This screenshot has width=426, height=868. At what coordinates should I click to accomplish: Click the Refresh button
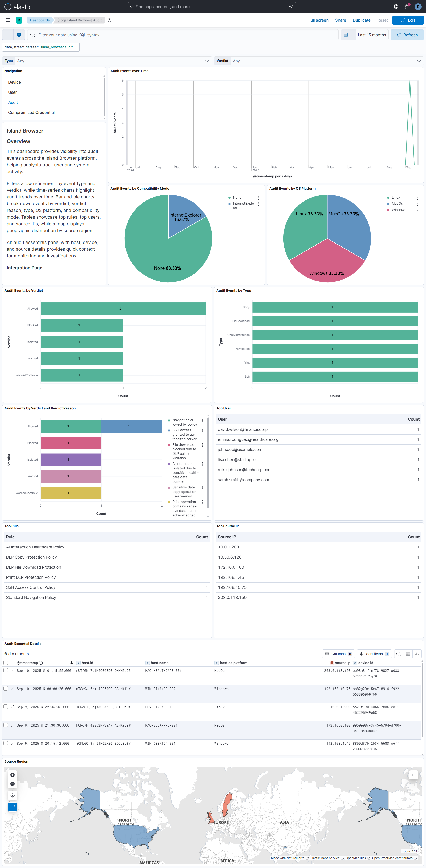[x=407, y=35]
